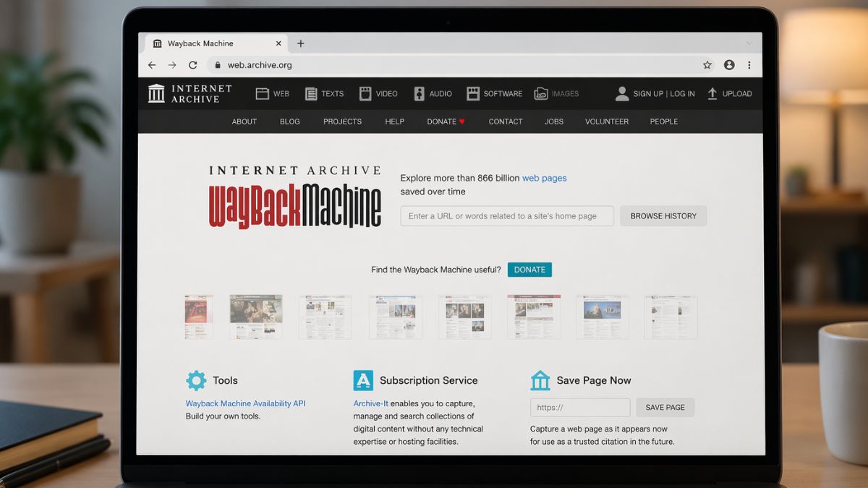
Task: Open the Volunteer menu item
Action: click(x=607, y=121)
